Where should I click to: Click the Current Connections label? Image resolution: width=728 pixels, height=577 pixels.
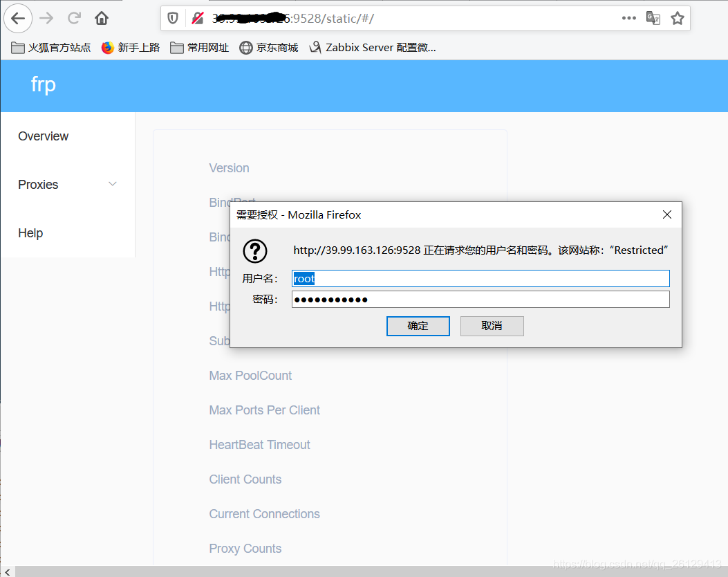tap(265, 514)
